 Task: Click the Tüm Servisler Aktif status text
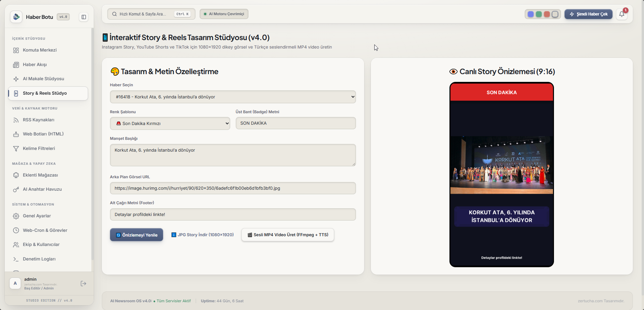[x=174, y=301]
